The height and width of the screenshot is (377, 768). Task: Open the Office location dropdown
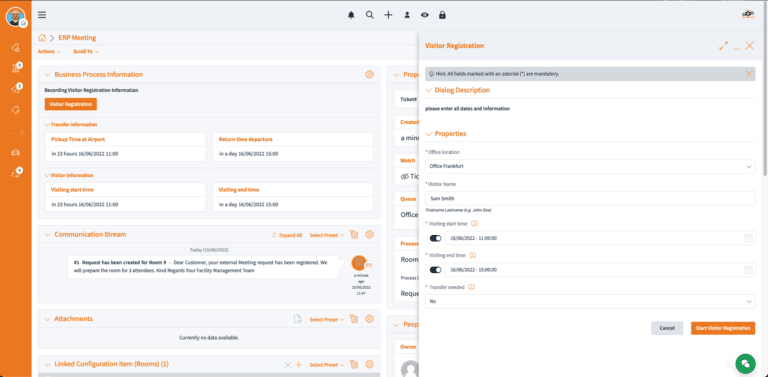(590, 166)
